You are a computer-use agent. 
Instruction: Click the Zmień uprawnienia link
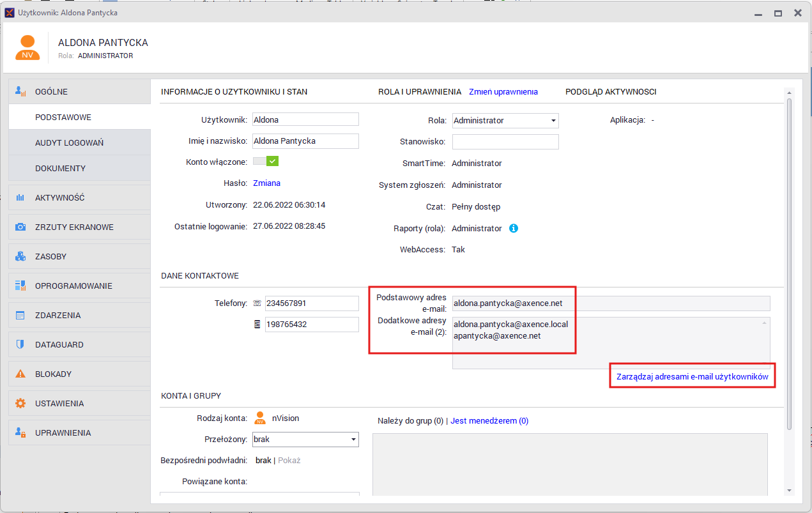(x=503, y=92)
